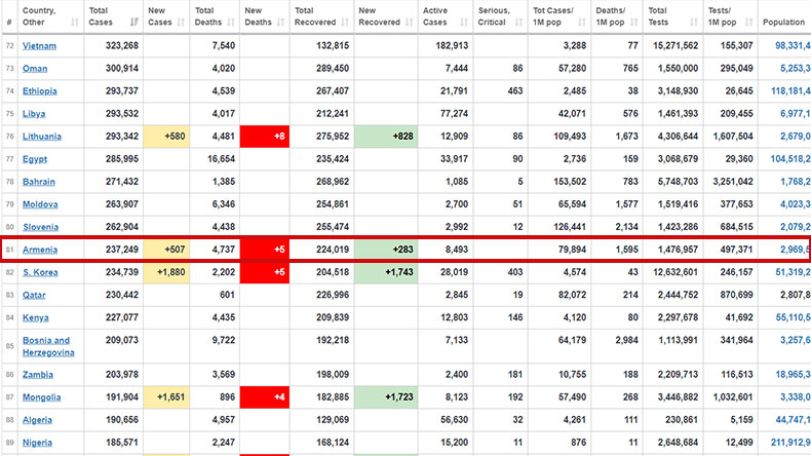Screen dimensions: 811x456
Task: Sort by Serious, Critical column arrow
Action: (x=519, y=22)
